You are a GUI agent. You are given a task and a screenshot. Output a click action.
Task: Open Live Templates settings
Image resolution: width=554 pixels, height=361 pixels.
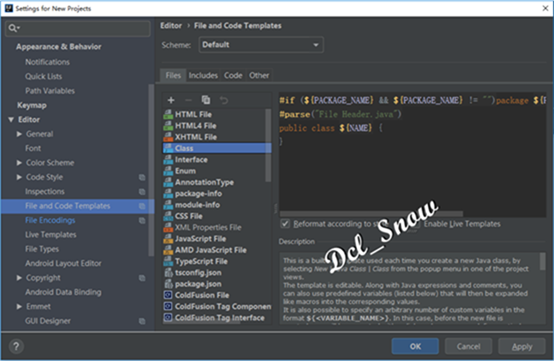(51, 235)
